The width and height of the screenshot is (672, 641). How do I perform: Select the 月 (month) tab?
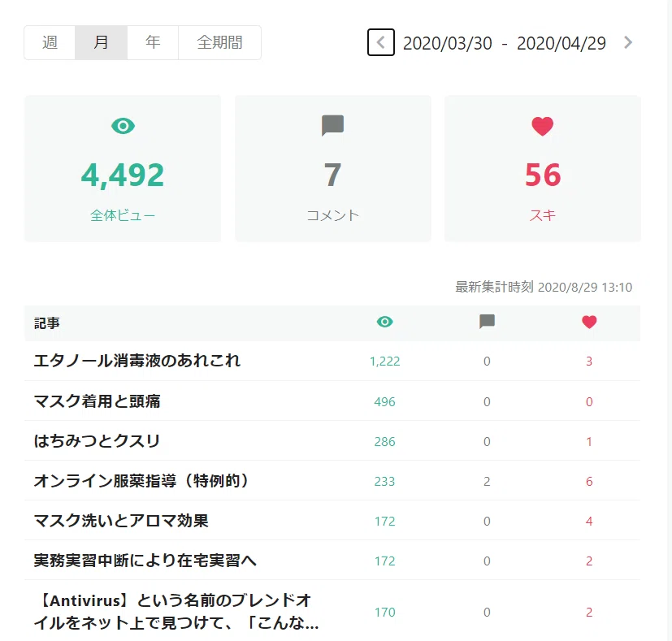point(101,42)
